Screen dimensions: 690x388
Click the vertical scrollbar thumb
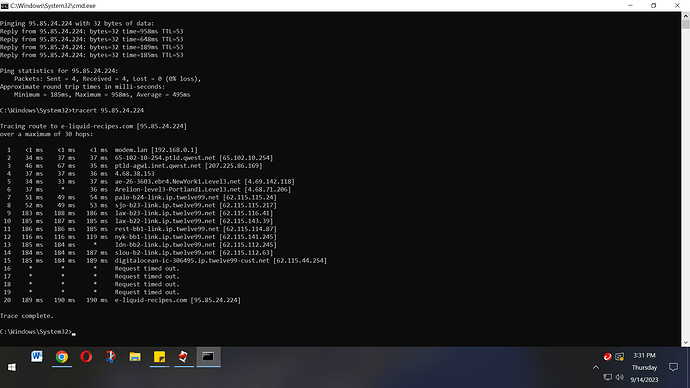pos(686,25)
